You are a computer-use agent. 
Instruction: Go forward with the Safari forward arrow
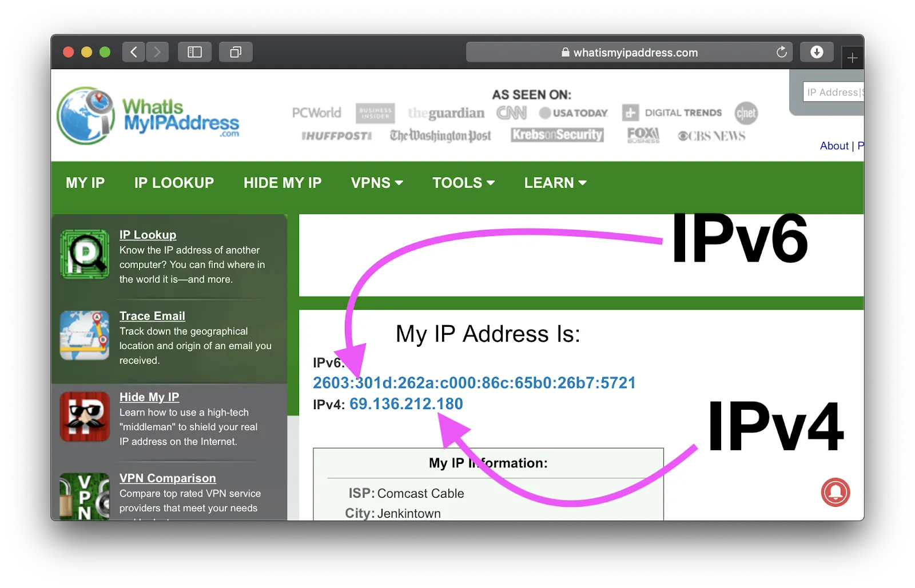point(157,53)
